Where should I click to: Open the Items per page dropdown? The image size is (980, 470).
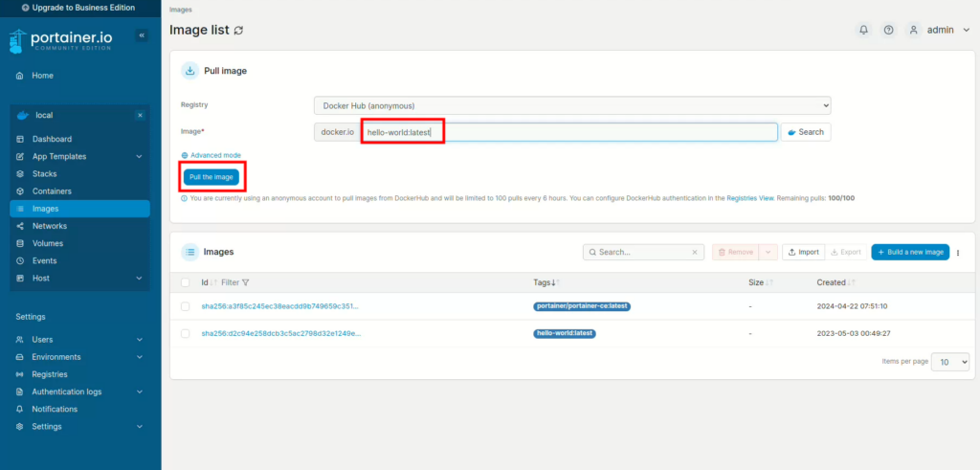pyautogui.click(x=951, y=362)
